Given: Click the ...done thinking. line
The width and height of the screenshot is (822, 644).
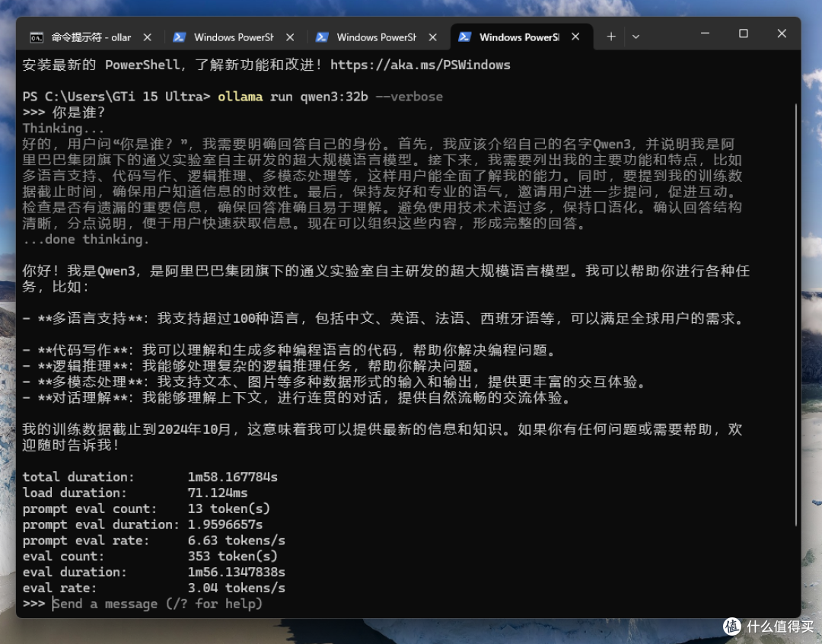Looking at the screenshot, I should [86, 239].
